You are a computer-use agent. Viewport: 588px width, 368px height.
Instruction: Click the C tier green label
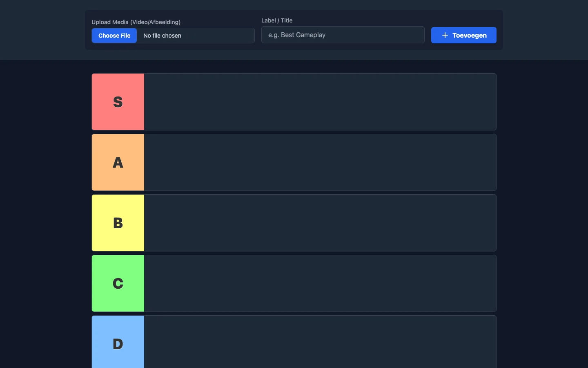coord(118,283)
